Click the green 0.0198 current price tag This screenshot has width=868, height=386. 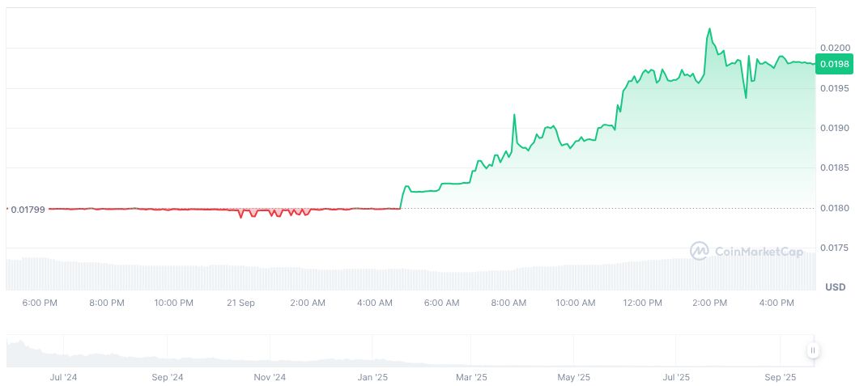(x=832, y=64)
